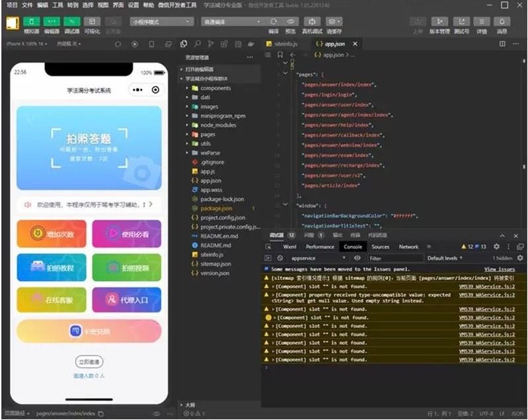The width and height of the screenshot is (528, 420).
Task: Click the preview eye icon in toolbar
Action: coord(290,22)
